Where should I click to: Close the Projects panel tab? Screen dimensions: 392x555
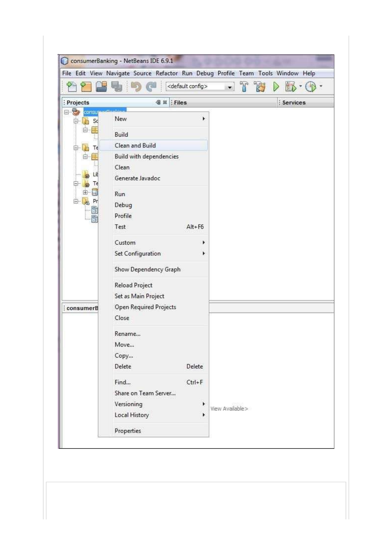pos(165,102)
